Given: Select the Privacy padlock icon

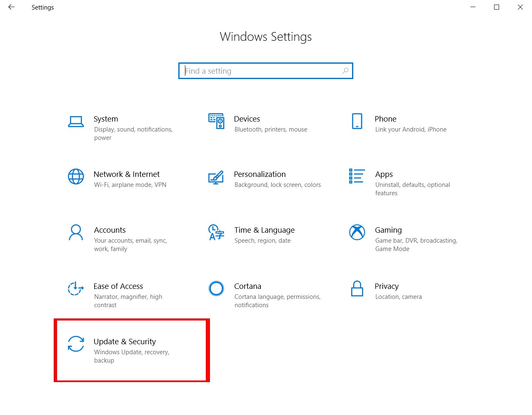Looking at the screenshot, I should click(x=357, y=288).
